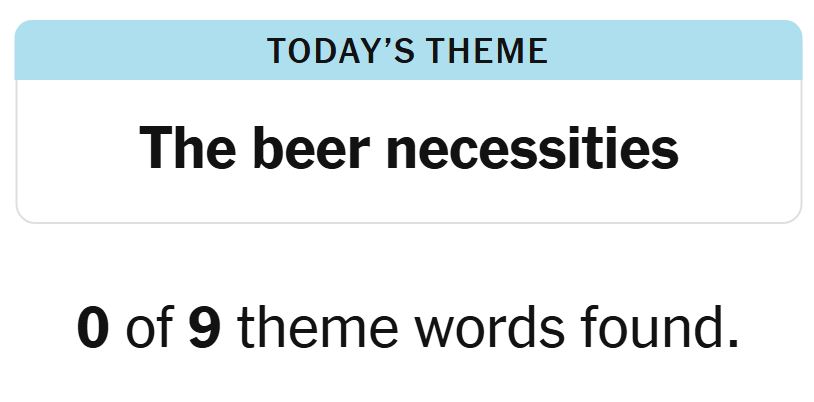Click the period after "found"
Screen dimensions: 814x402
click(731, 343)
